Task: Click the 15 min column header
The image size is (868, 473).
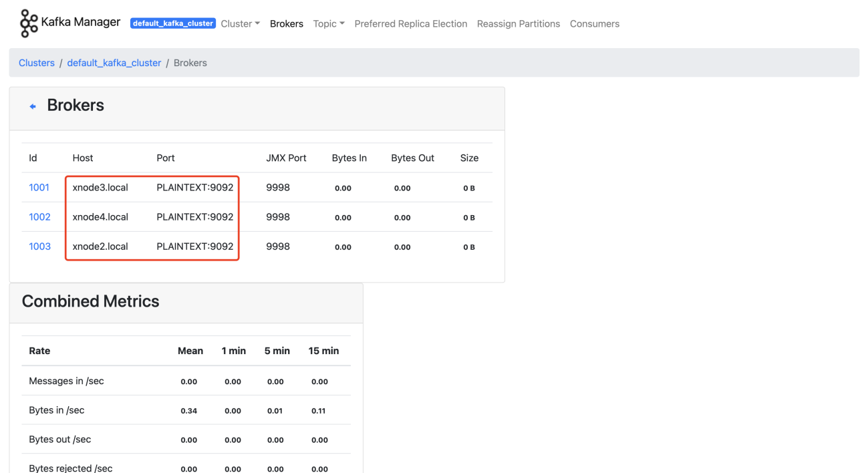Action: (323, 351)
